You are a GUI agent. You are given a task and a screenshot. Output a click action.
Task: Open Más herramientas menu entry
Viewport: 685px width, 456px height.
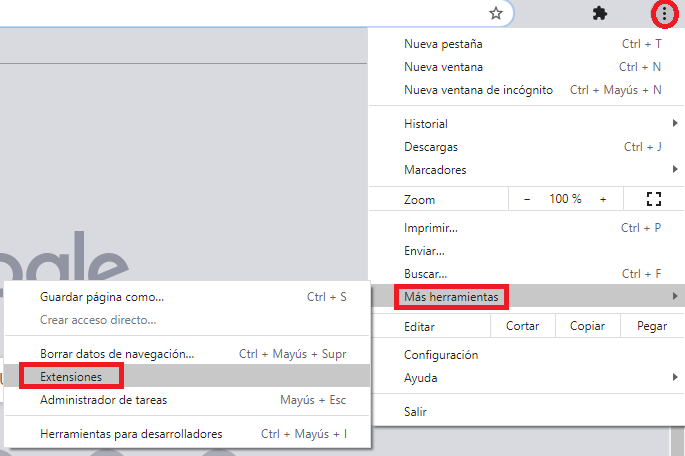452,296
